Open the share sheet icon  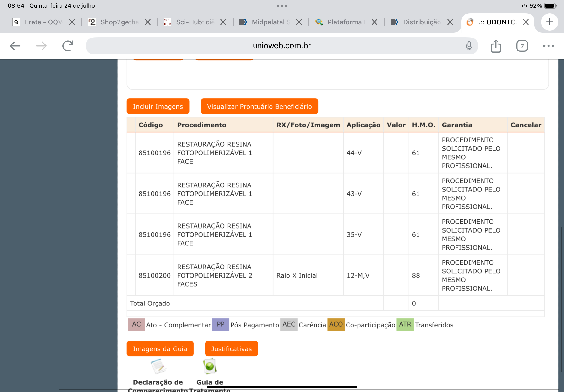tap(496, 46)
